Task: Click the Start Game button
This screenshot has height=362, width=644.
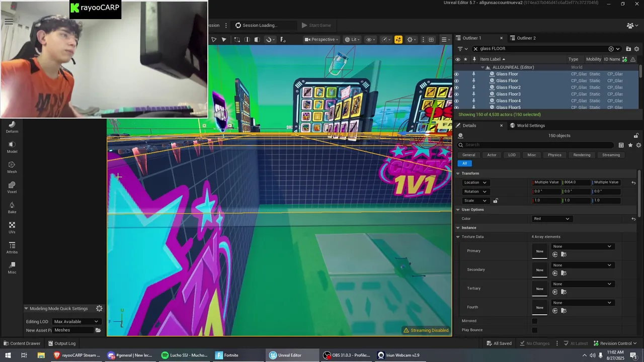Action: point(316,25)
